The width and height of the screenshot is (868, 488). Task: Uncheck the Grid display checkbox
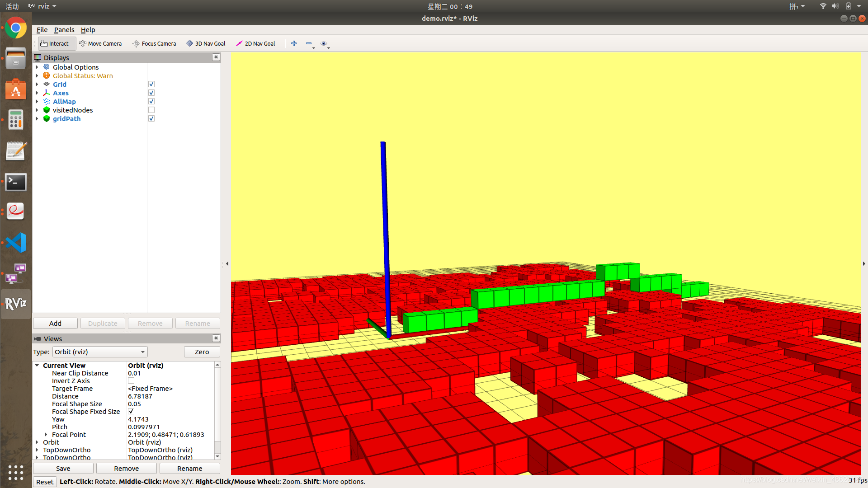[151, 84]
